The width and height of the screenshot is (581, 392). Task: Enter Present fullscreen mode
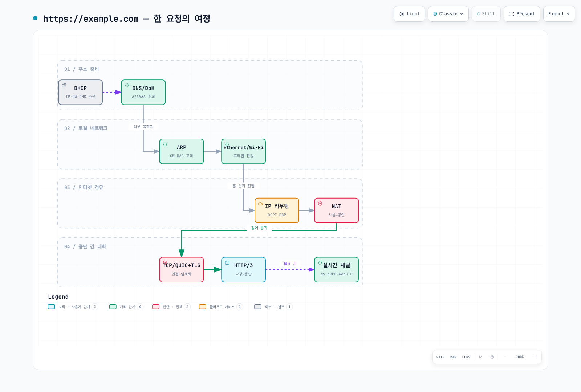pos(522,14)
